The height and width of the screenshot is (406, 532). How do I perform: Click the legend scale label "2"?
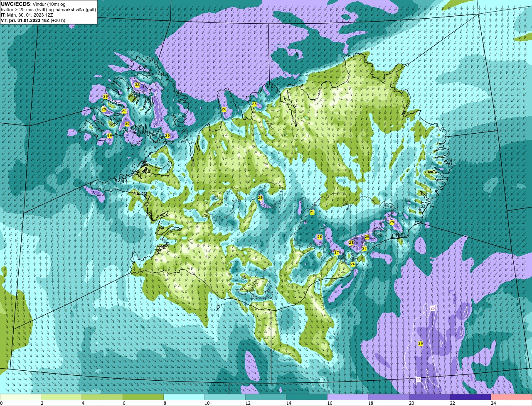pos(42,403)
